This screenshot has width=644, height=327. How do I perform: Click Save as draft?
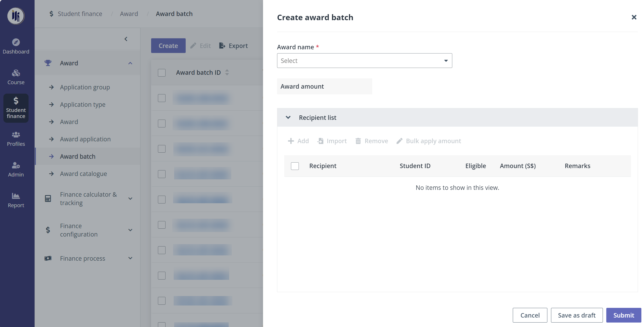pos(577,315)
